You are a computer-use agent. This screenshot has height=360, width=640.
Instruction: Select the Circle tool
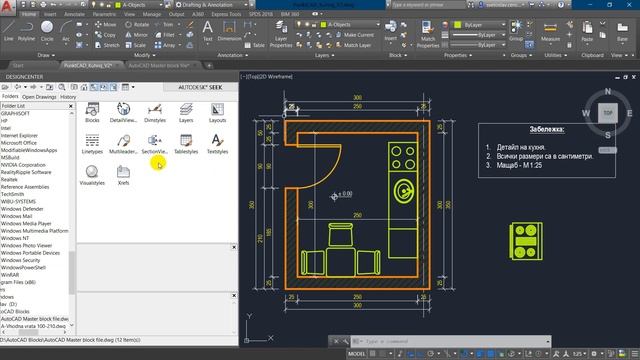(x=47, y=31)
